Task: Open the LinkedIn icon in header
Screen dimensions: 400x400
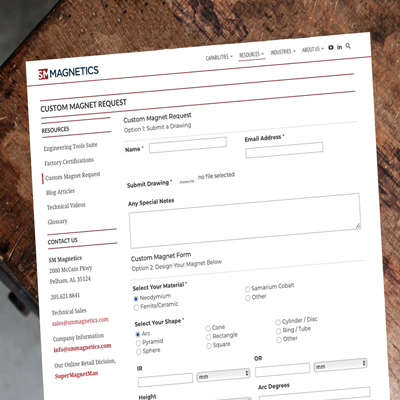Action: (x=339, y=47)
